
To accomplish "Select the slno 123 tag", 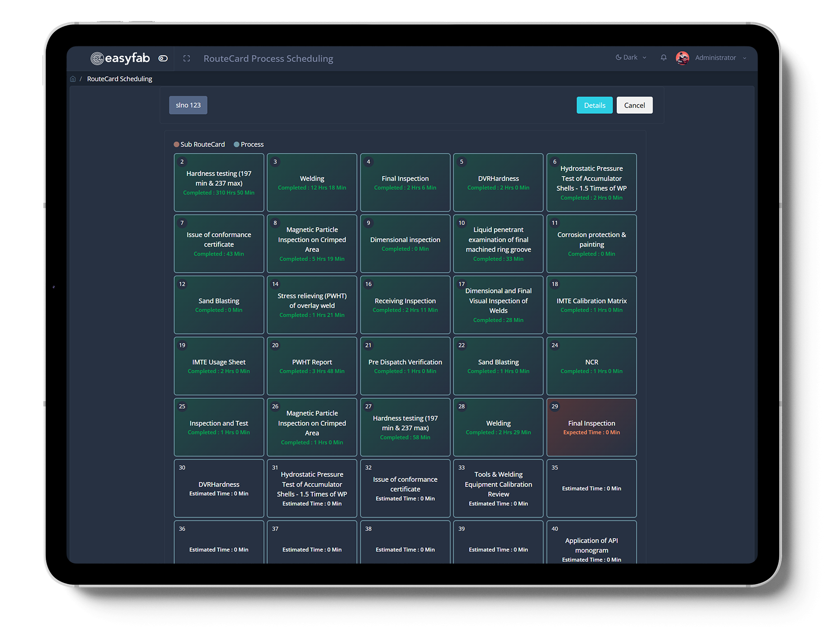I will pyautogui.click(x=188, y=105).
